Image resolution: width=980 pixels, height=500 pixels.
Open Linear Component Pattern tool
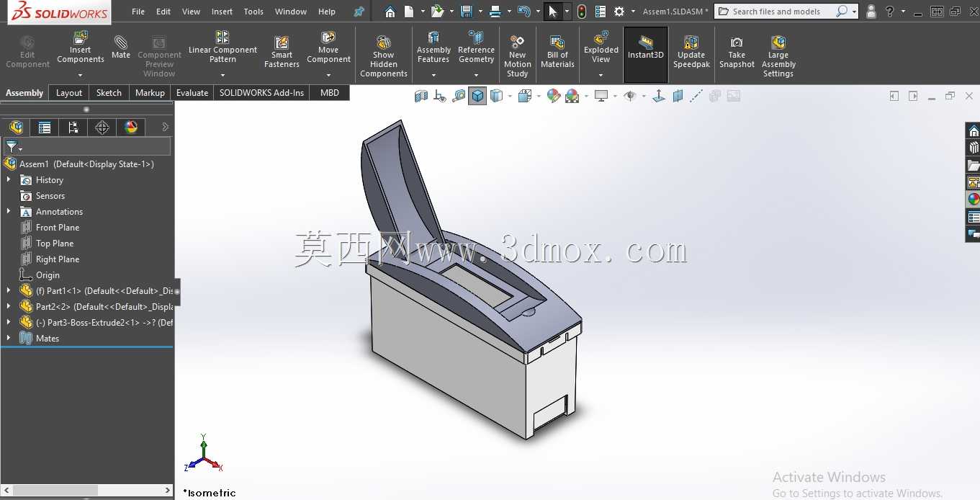pyautogui.click(x=222, y=46)
